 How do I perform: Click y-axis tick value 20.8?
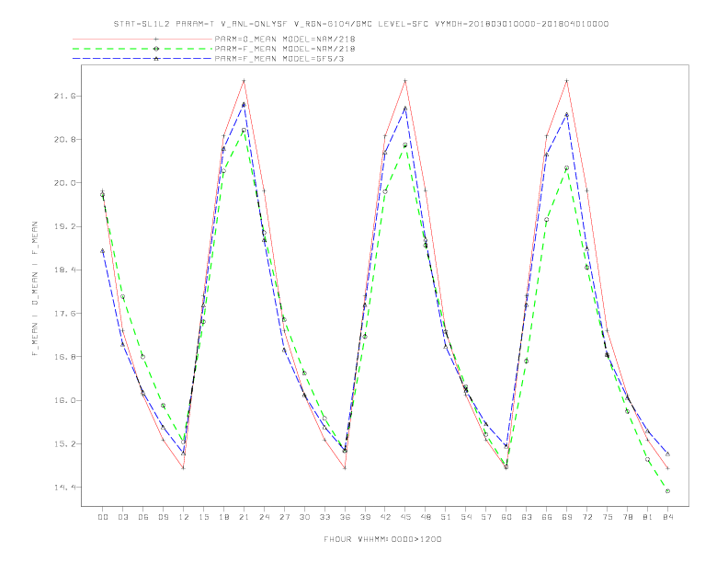pos(64,139)
